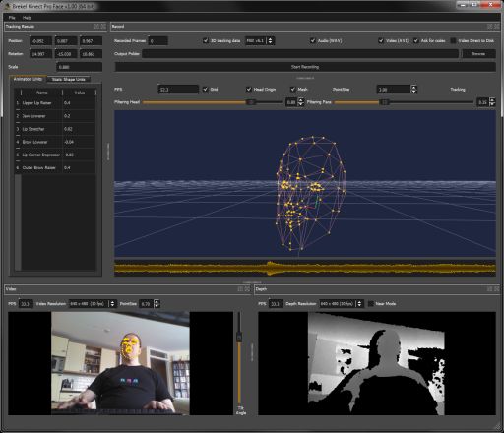Viewport: 504px width, 433px height.
Task: Click the Start Recording button
Action: tap(305, 67)
